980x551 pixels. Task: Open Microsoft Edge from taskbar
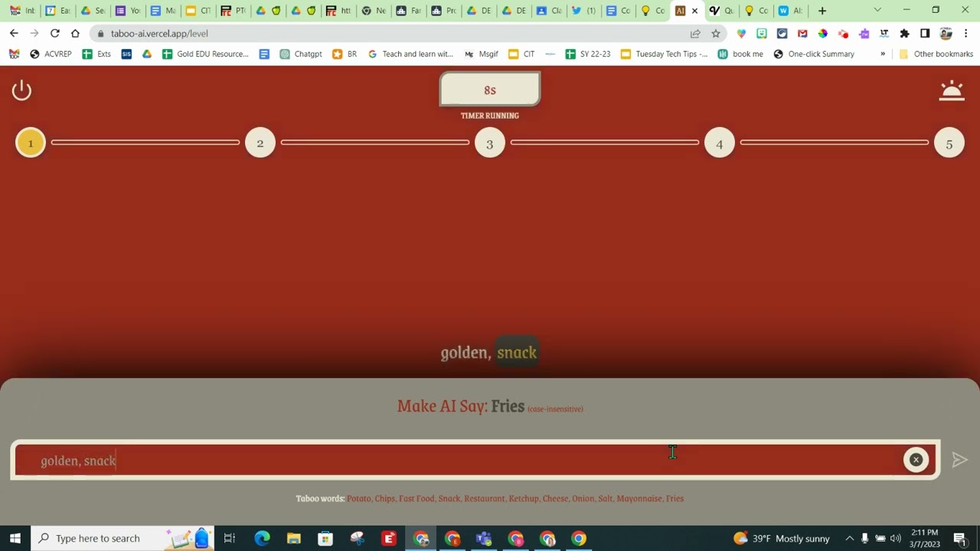(x=262, y=538)
